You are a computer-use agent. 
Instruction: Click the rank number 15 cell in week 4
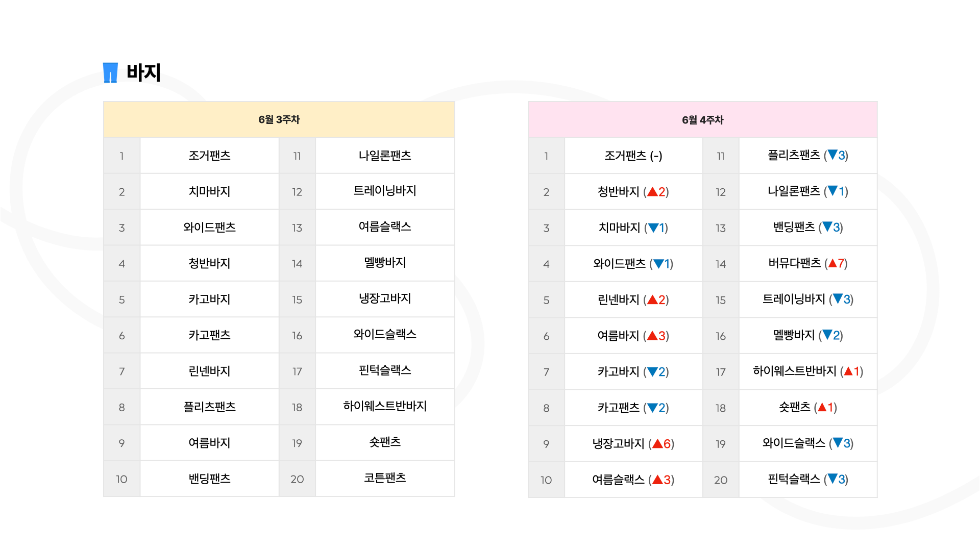[721, 300]
